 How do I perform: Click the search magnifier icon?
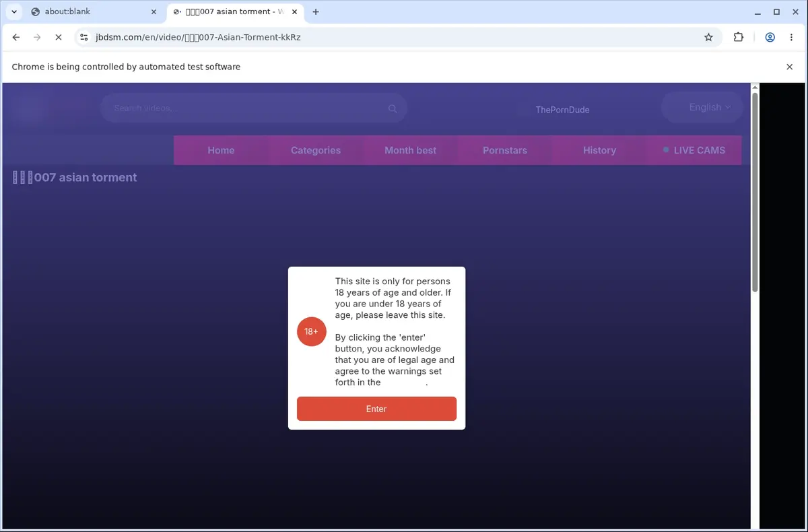[393, 108]
